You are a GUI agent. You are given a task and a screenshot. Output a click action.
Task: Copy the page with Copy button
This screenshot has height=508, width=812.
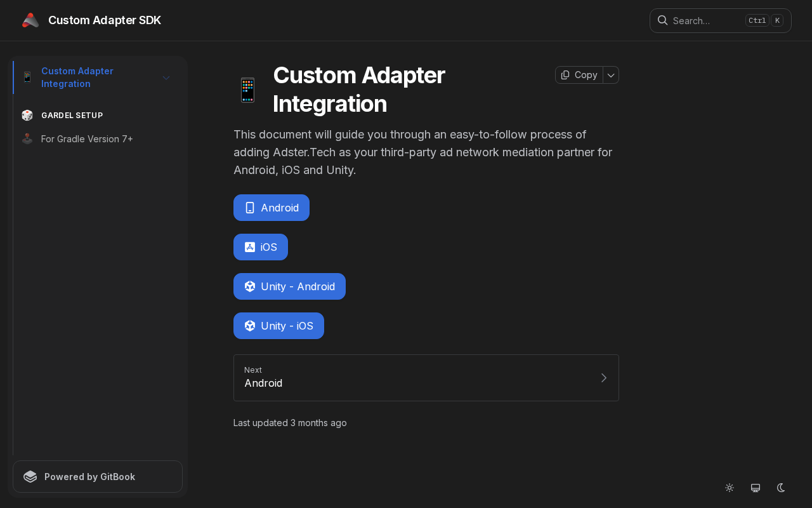coord(579,75)
